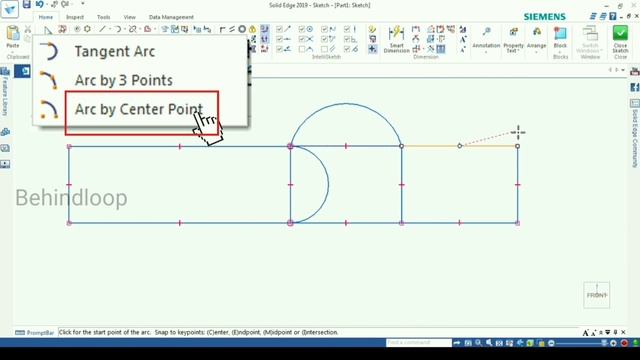
Task: Open the Help question mark icon
Action: [613, 16]
